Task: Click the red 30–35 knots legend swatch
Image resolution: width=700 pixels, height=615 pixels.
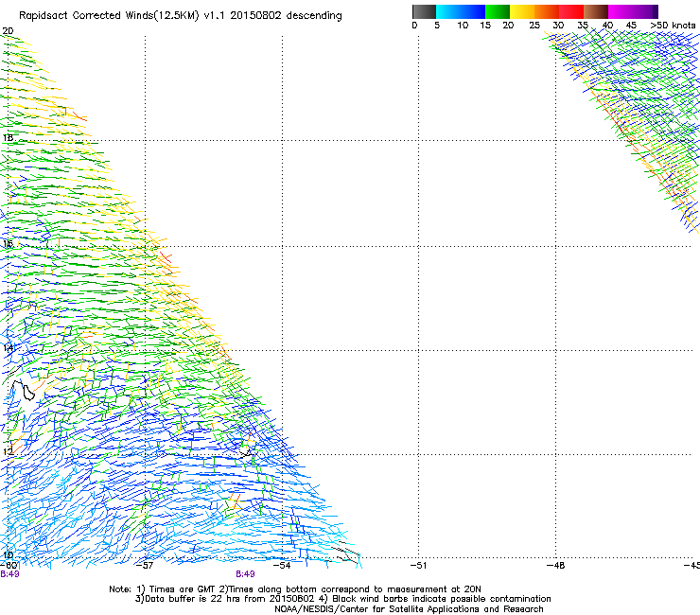Action: coord(571,11)
